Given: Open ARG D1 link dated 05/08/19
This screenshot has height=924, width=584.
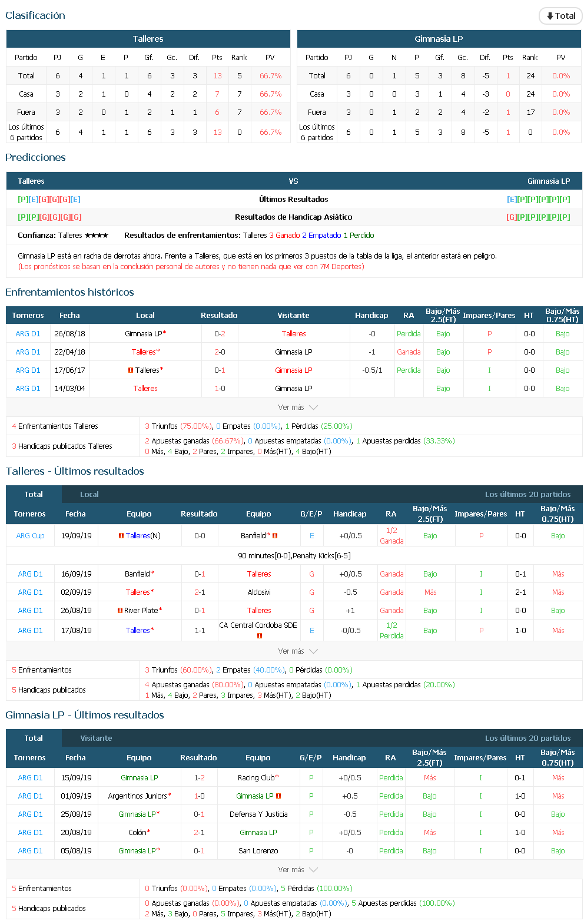Looking at the screenshot, I should click(x=30, y=851).
